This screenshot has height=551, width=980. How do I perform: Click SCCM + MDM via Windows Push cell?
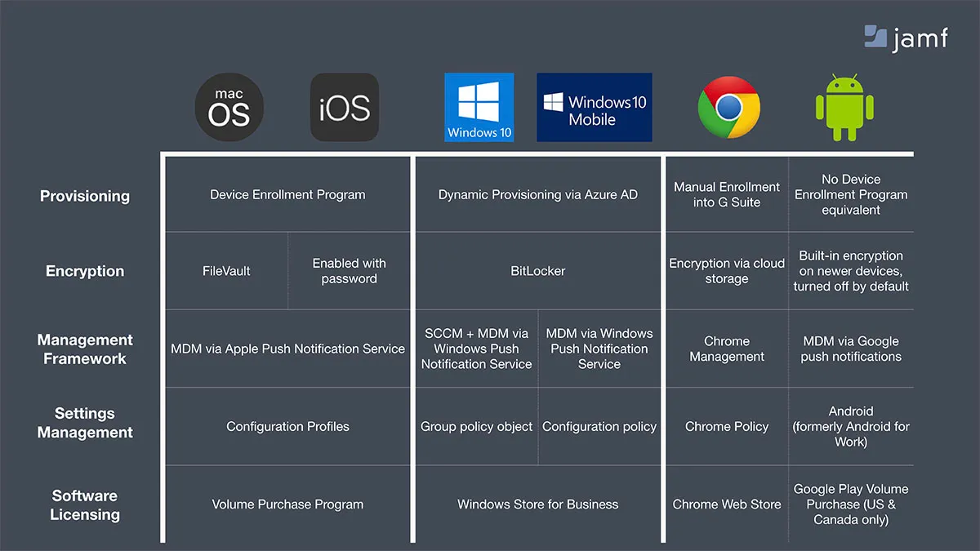click(x=477, y=349)
